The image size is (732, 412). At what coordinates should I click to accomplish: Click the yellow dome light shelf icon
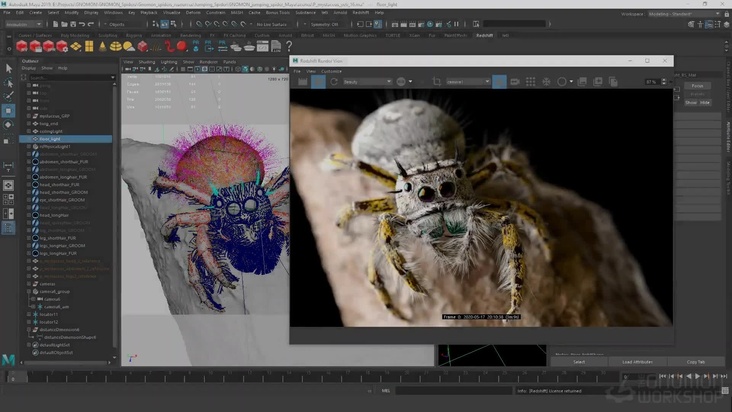[x=115, y=46]
